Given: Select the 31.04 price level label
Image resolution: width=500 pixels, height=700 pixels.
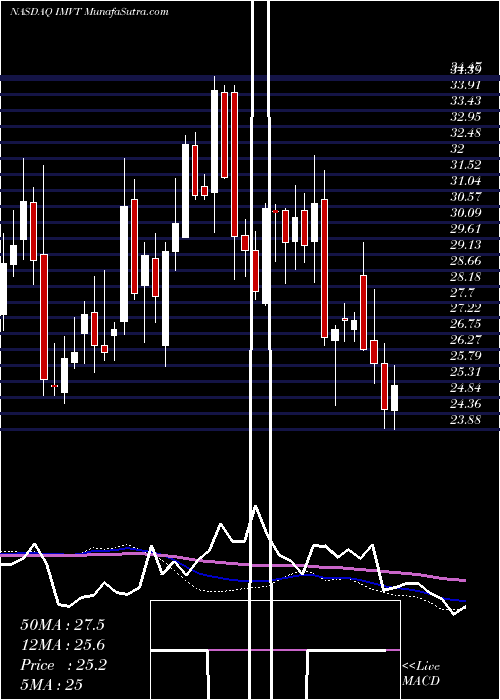Looking at the screenshot, I should click(466, 181).
